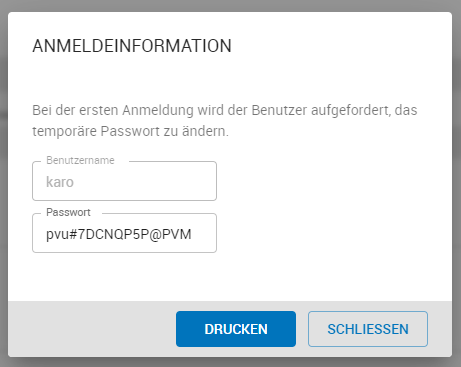
Task: Click the gray footer bar left of DRUCKEN
Action: click(x=92, y=329)
